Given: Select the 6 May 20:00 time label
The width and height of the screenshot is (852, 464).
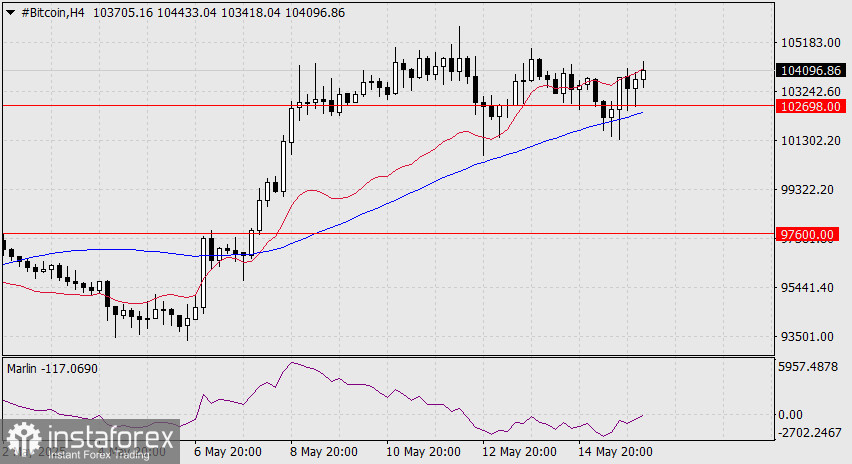Looking at the screenshot, I should [x=228, y=452].
